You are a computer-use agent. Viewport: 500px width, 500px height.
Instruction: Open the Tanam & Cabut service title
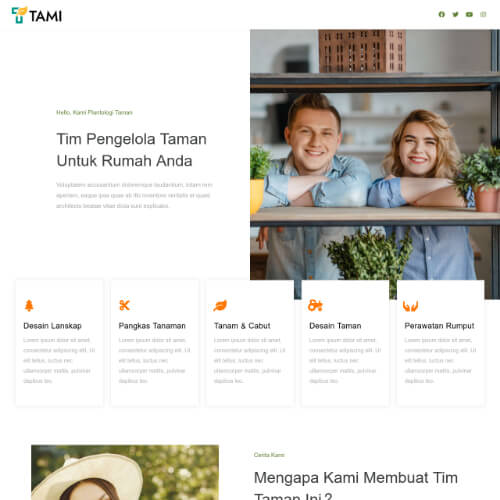(x=242, y=326)
